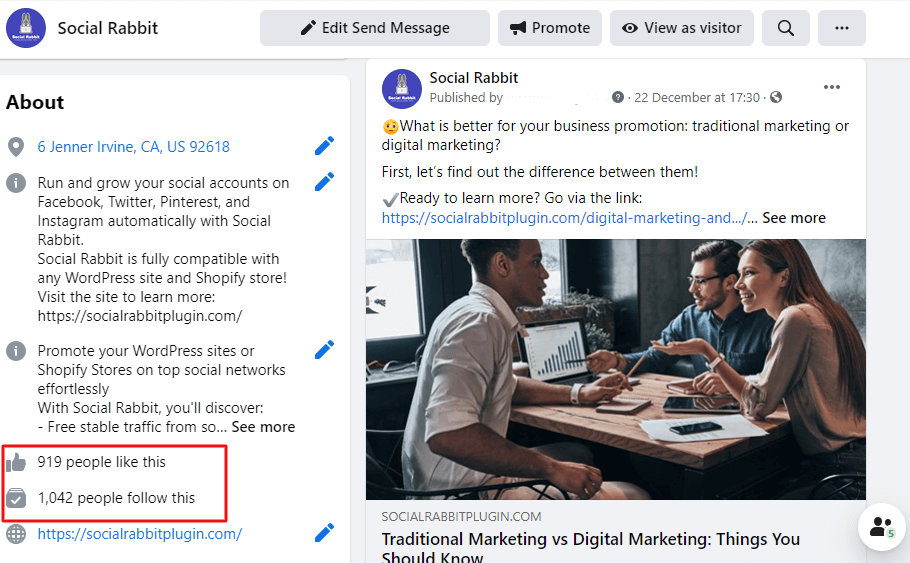Click the thumbs-up likes icon
910x563 pixels.
click(16, 463)
